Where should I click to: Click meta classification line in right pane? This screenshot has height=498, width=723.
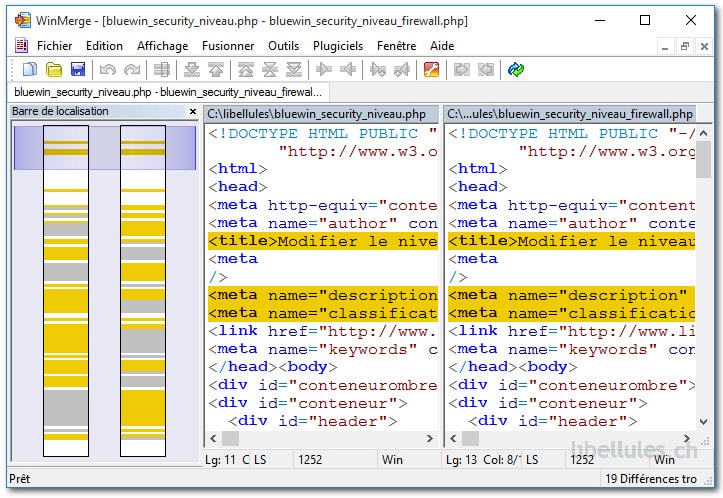pyautogui.click(x=571, y=314)
